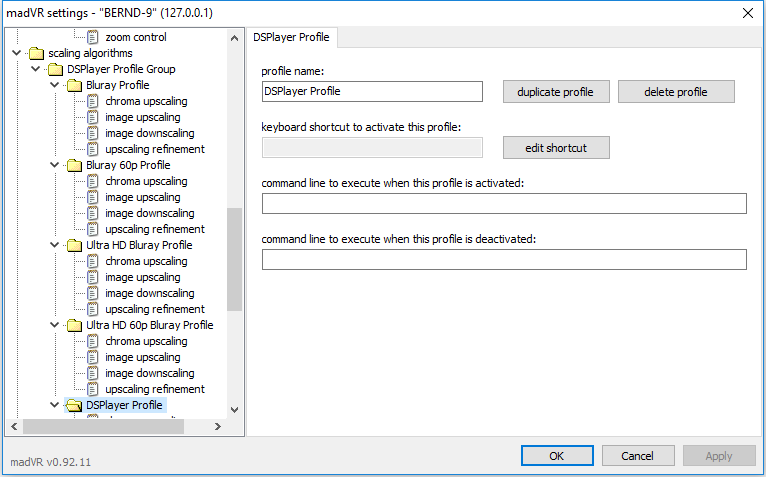Close the madVR settings window
The image size is (766, 477).
(x=748, y=13)
